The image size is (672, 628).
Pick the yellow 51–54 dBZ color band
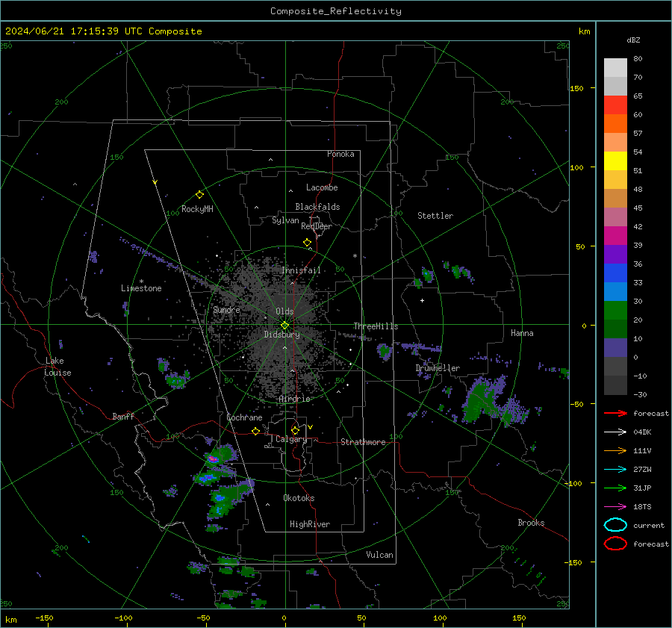(615, 161)
